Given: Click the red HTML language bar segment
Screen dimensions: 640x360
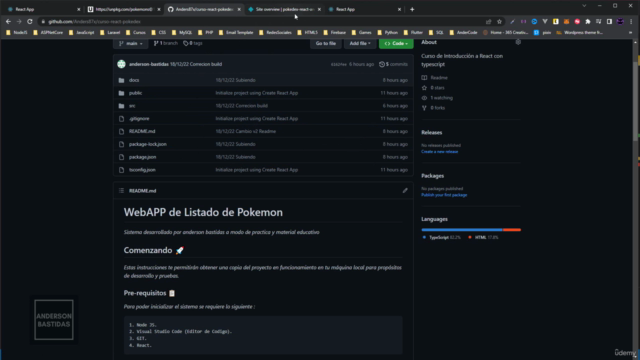Looking at the screenshot, I should pos(512,230).
